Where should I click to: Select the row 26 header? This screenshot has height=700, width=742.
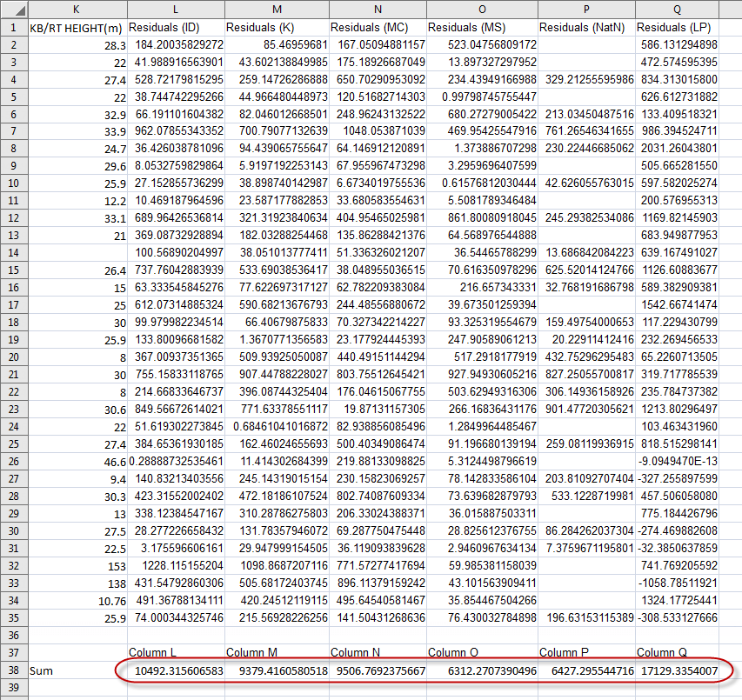(14, 461)
